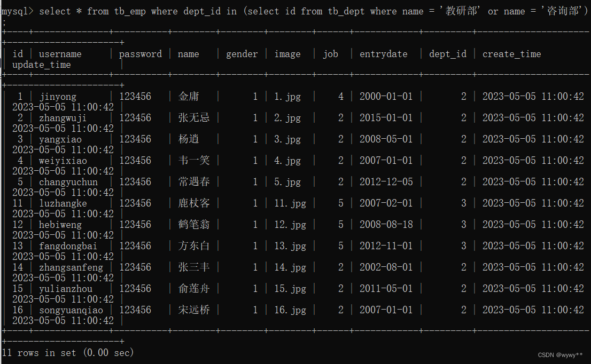Select the username yulianzhou
Screen dimensions: 591x364
(x=66, y=289)
